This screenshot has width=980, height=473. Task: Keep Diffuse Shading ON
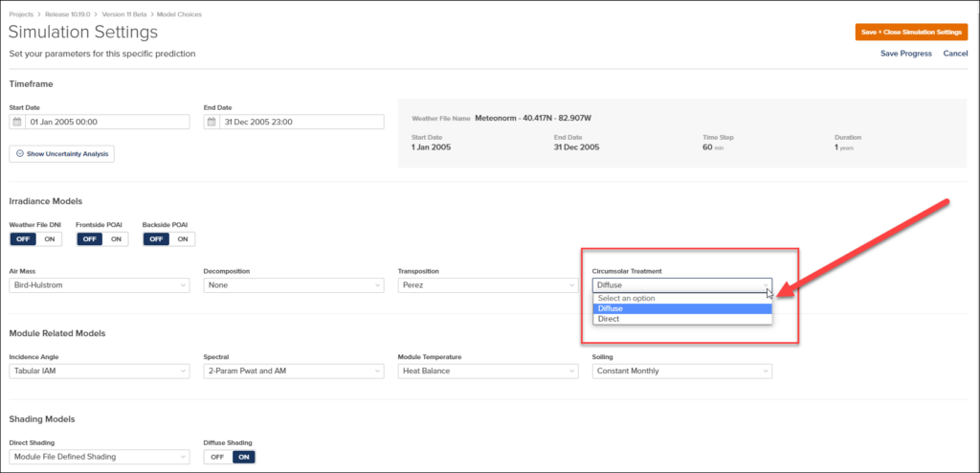click(x=244, y=457)
